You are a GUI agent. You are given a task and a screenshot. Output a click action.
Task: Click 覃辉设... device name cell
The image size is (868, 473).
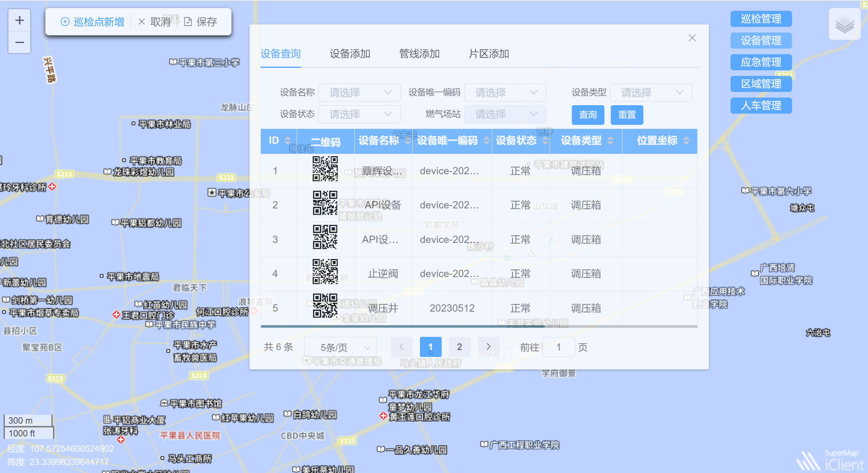click(x=383, y=171)
